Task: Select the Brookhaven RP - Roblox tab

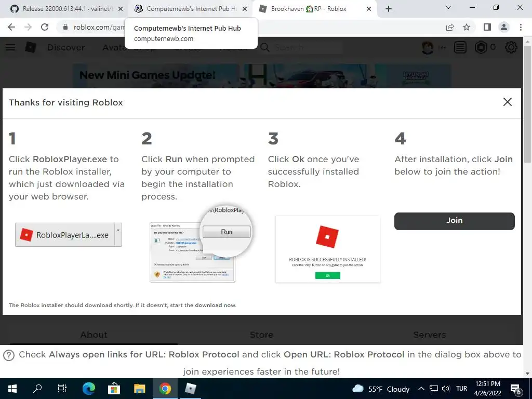Action: [309, 9]
